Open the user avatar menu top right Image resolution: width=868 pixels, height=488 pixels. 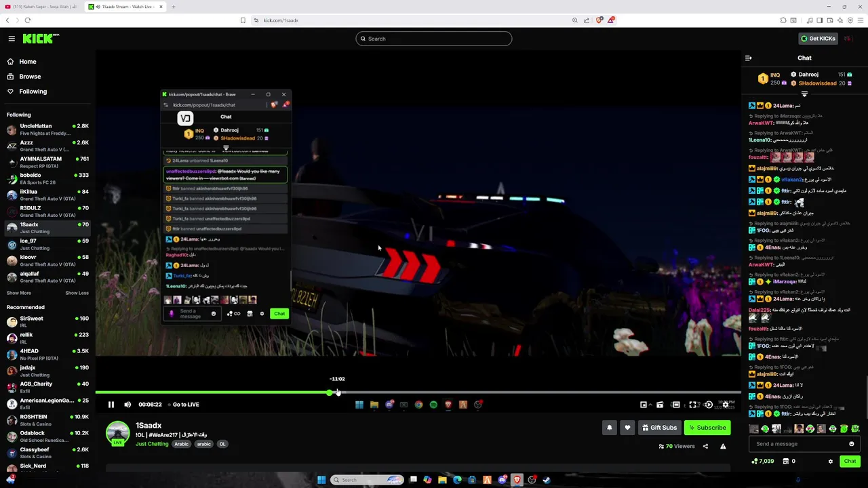848,39
